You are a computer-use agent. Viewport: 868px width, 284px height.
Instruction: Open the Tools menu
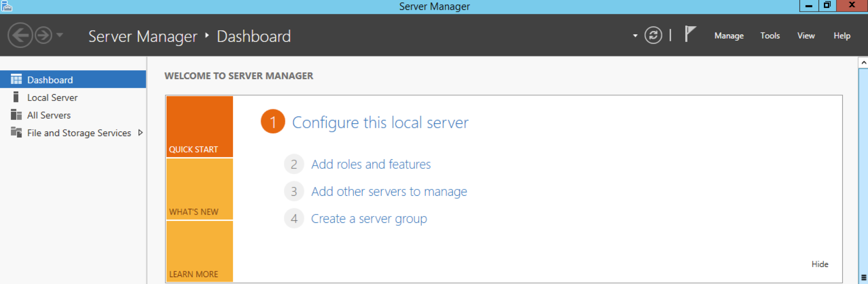point(770,36)
